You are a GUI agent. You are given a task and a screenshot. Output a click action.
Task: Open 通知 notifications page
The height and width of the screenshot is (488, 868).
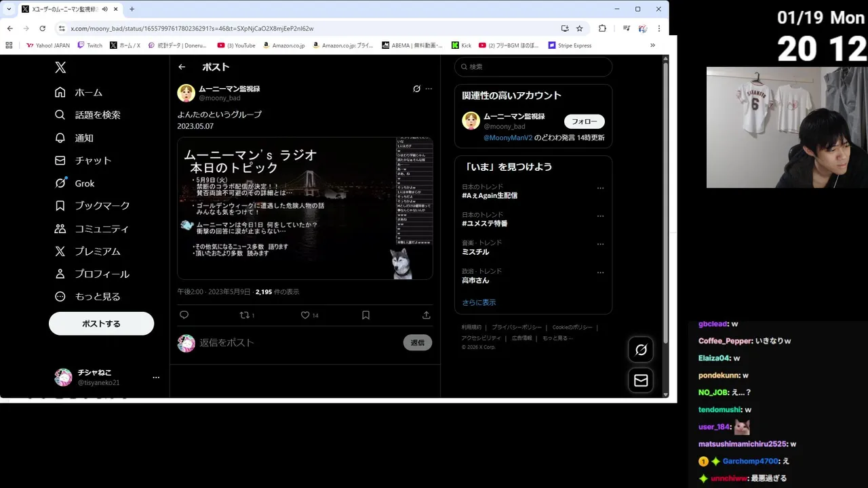click(74, 138)
